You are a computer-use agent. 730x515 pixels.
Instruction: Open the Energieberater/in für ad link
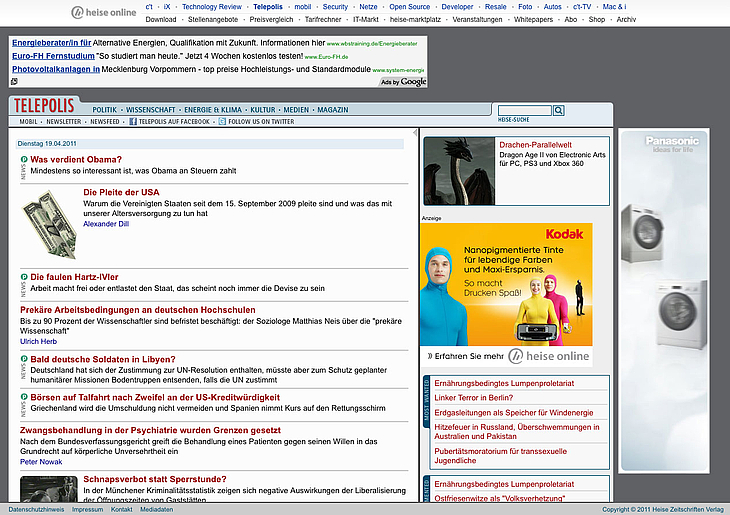pyautogui.click(x=52, y=43)
